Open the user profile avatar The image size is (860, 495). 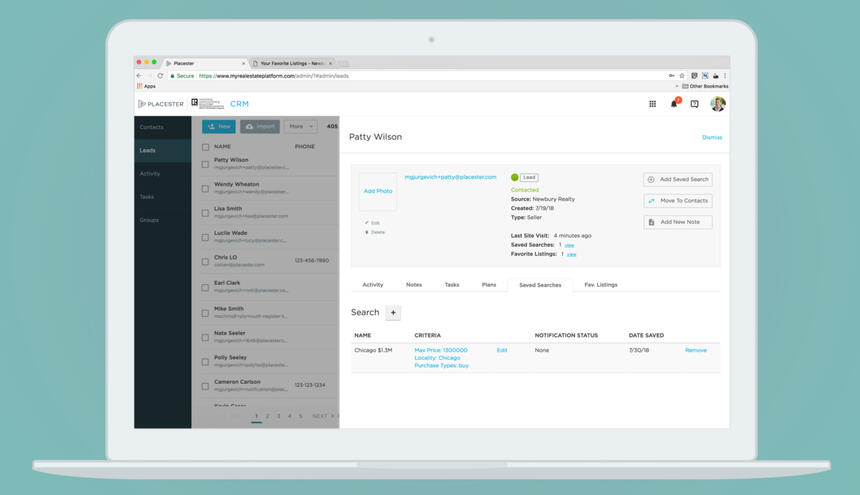coord(718,104)
